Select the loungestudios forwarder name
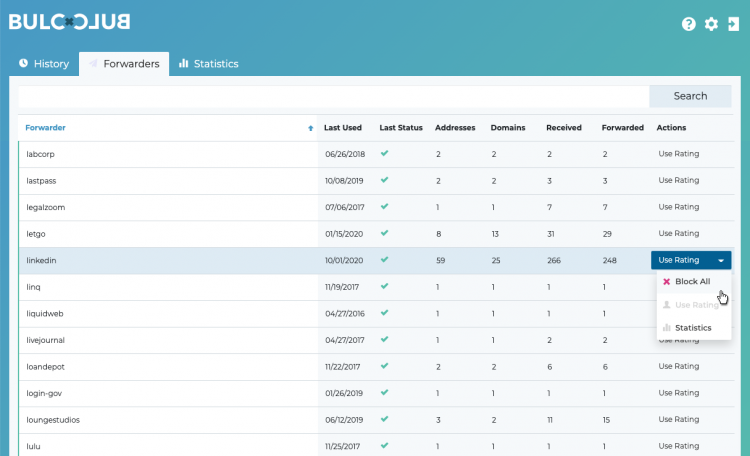750x456 pixels. [x=53, y=420]
